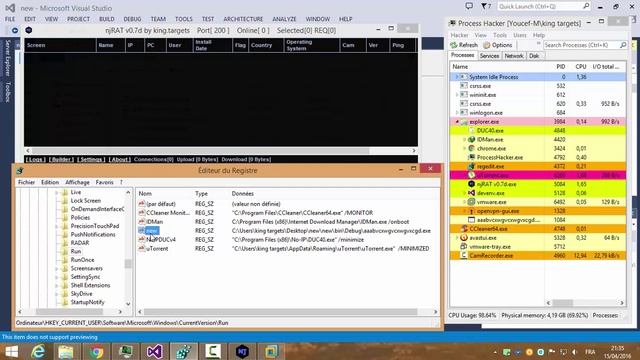The width and height of the screenshot is (640, 360).
Task: Open the Server Explorer side tab
Action: 7,58
